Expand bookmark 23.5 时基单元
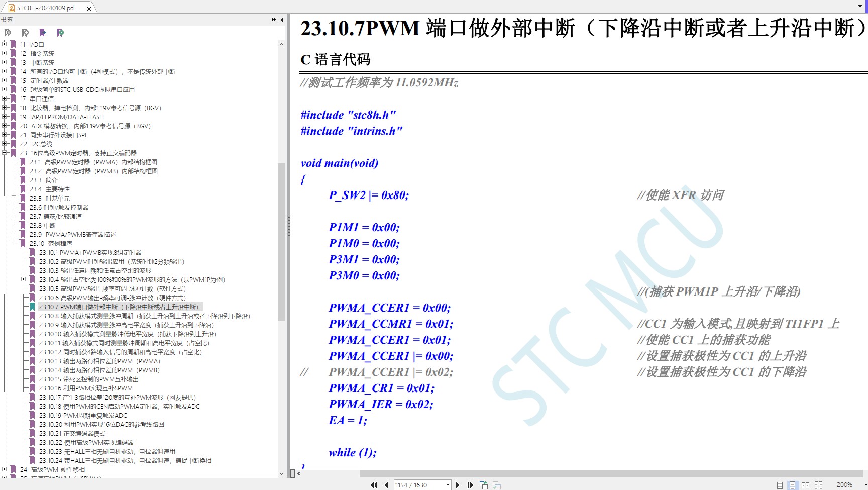This screenshot has width=868, height=490. [14, 198]
